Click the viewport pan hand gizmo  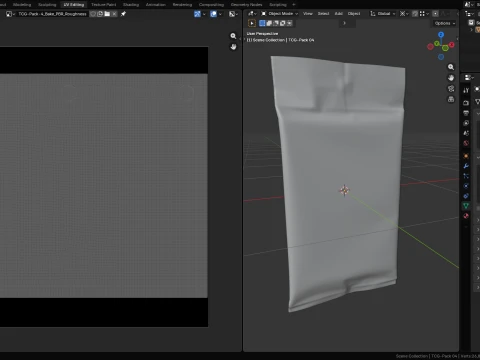pos(451,78)
